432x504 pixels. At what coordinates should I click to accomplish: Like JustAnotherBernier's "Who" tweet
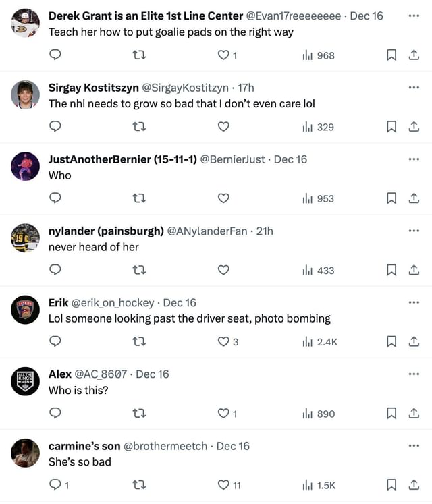[223, 198]
